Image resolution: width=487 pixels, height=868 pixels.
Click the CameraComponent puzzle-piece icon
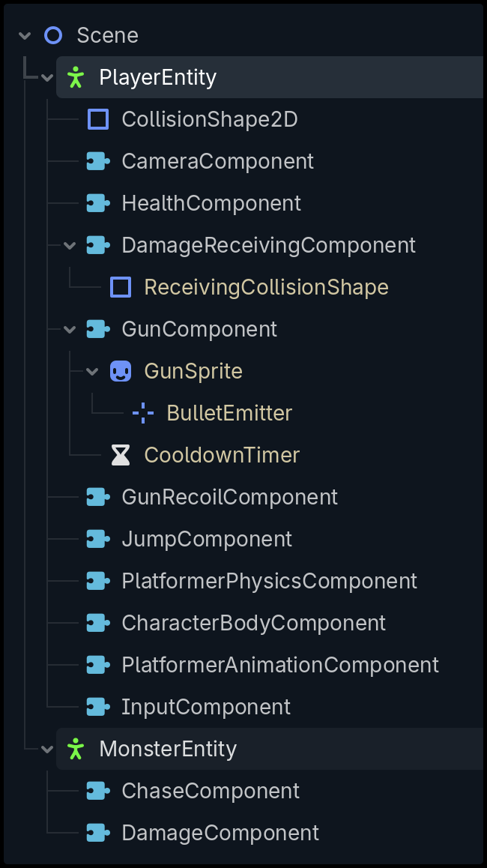(x=98, y=161)
